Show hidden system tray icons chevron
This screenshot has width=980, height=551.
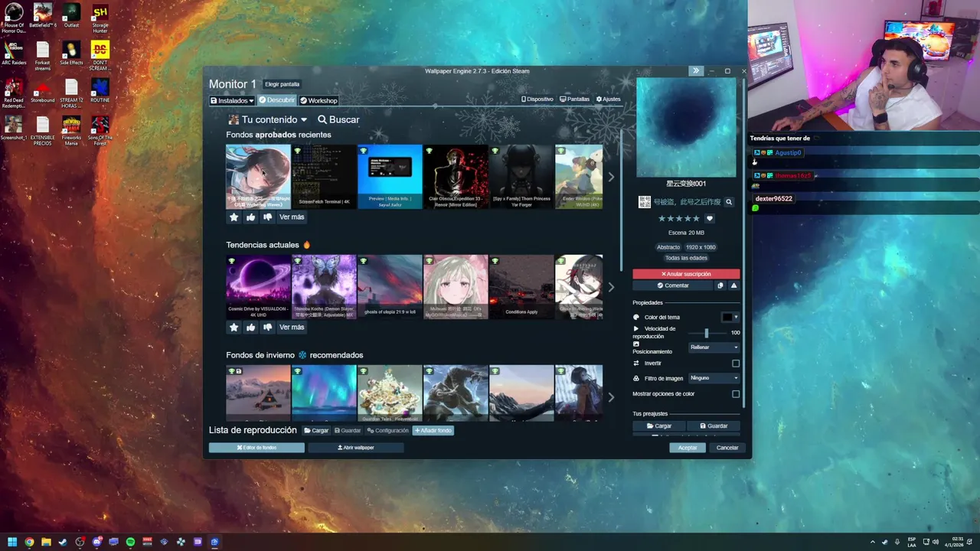click(x=872, y=542)
